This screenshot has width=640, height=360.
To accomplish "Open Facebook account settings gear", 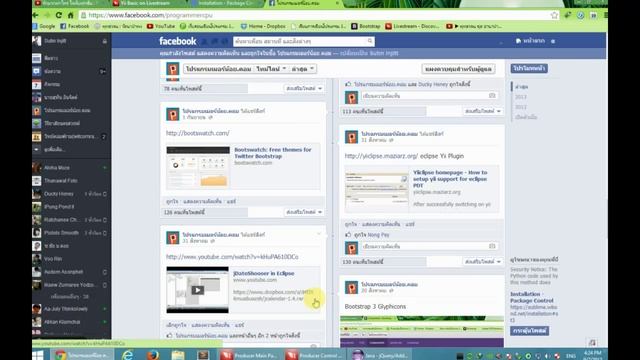I will pos(553,41).
